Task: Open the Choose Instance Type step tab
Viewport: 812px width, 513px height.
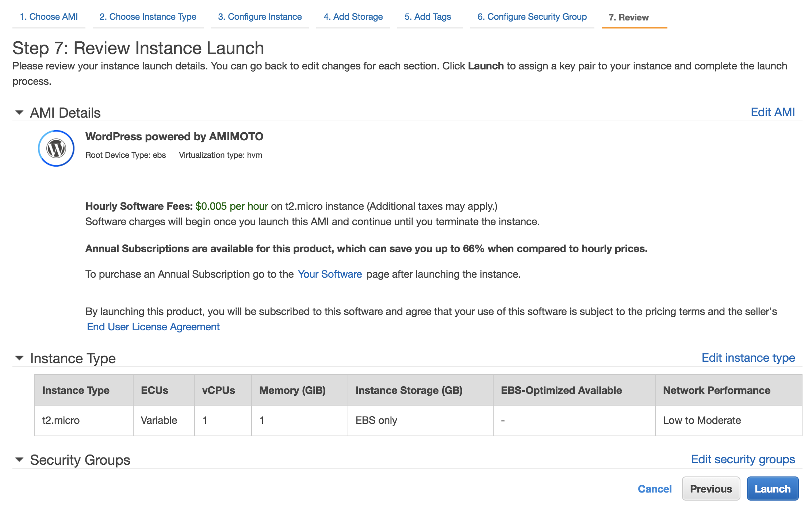Action: point(148,17)
